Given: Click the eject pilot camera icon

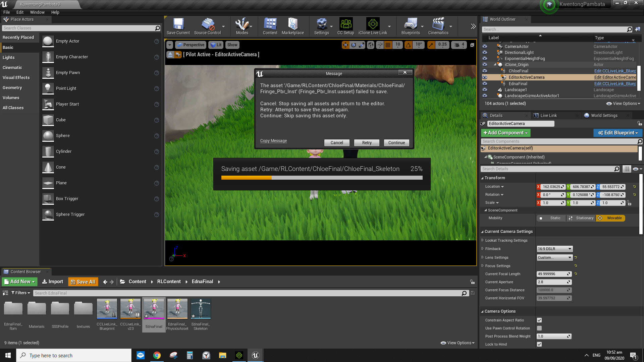Looking at the screenshot, I should [170, 54].
